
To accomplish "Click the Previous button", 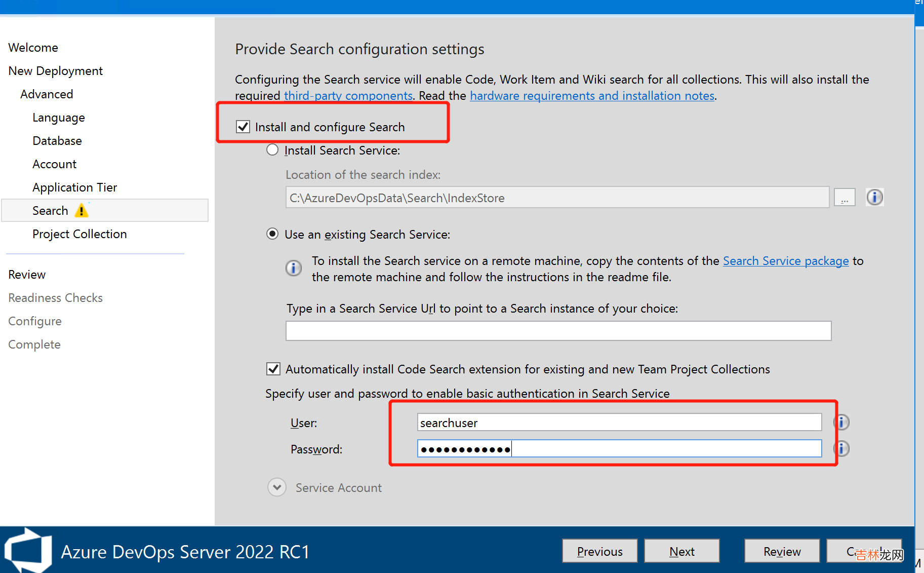I will tap(599, 551).
